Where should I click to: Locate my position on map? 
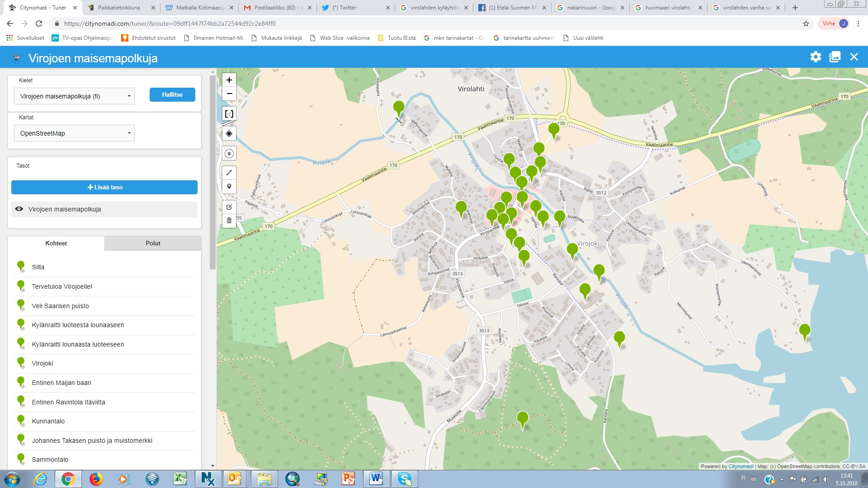click(x=229, y=134)
